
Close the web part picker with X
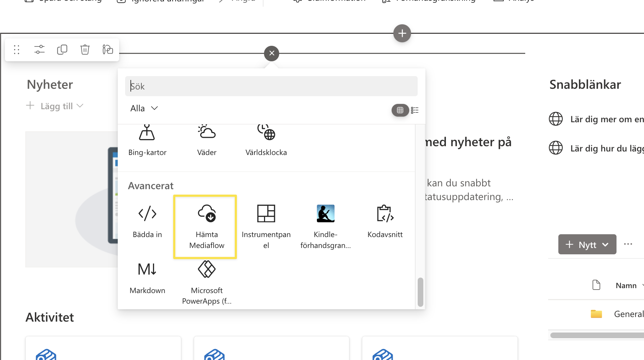tap(271, 54)
